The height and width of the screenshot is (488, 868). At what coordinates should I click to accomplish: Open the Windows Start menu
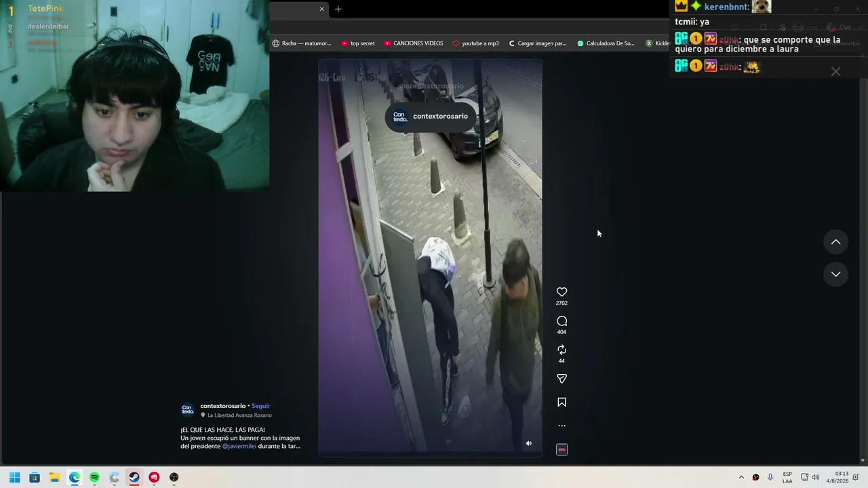(14, 477)
